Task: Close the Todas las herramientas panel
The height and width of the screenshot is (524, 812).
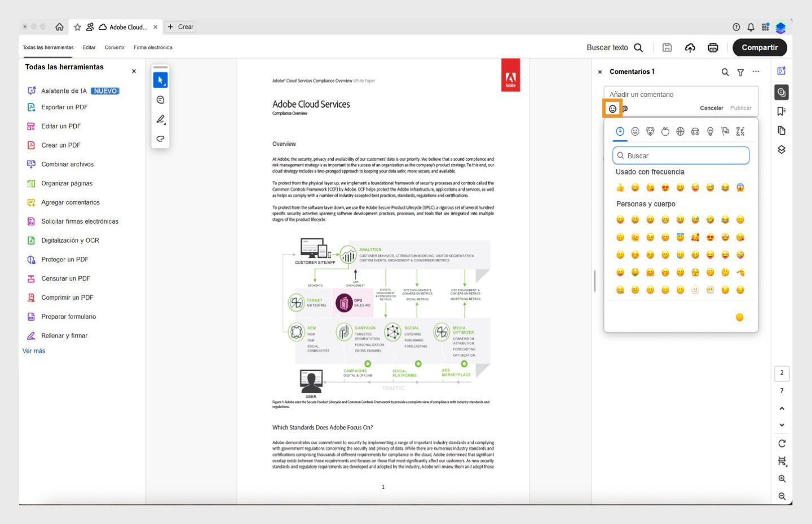Action: 134,72
